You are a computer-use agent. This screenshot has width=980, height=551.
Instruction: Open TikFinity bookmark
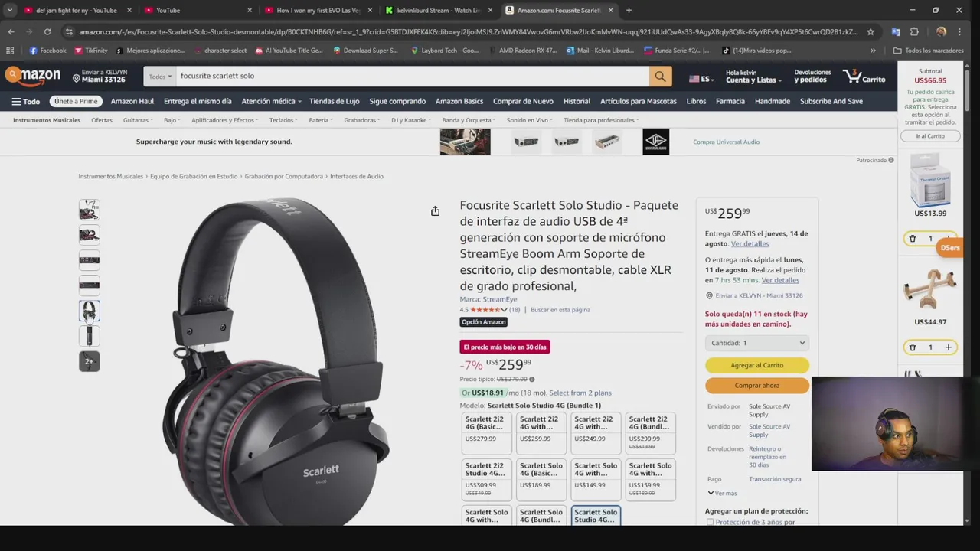91,51
